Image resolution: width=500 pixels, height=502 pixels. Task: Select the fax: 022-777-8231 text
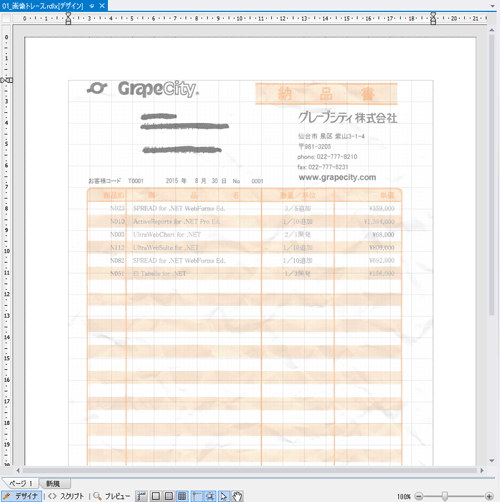coord(323,167)
